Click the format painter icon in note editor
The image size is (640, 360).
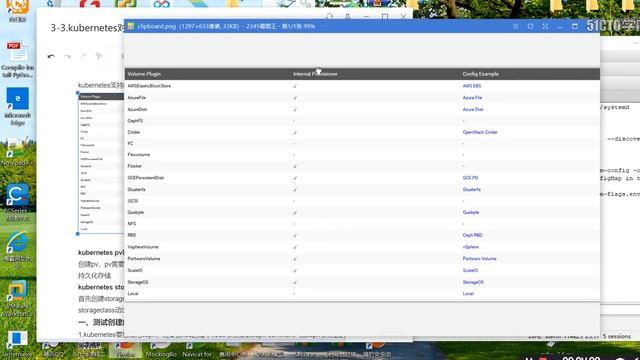coord(99,56)
